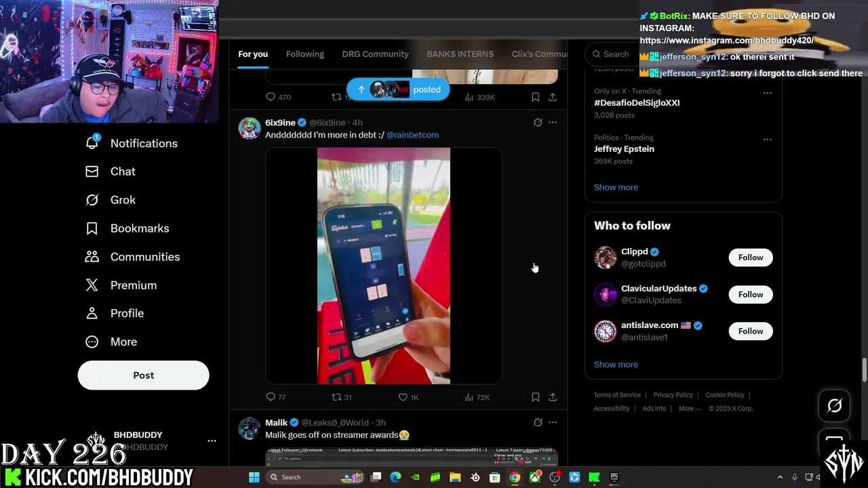Open the More menu in sidebar
868x488 pixels.
click(x=111, y=342)
